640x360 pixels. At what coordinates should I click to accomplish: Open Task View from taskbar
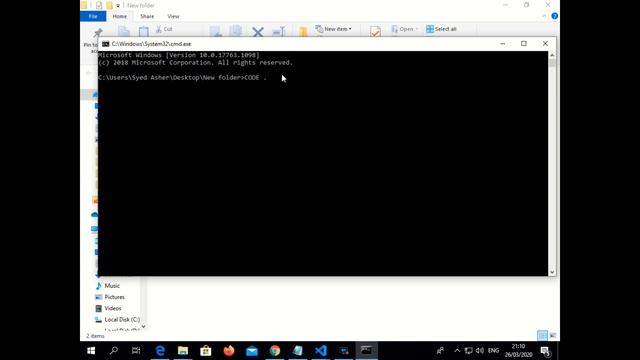pos(136,351)
